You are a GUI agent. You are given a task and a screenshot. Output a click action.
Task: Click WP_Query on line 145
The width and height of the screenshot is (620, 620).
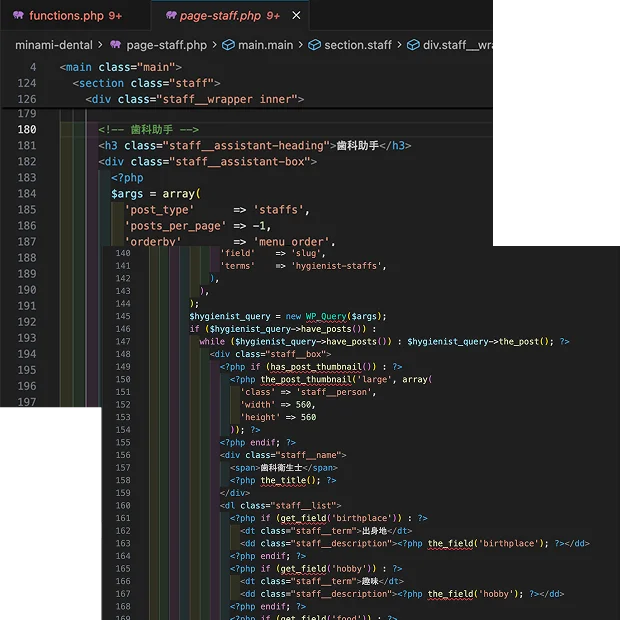pyautogui.click(x=326, y=316)
